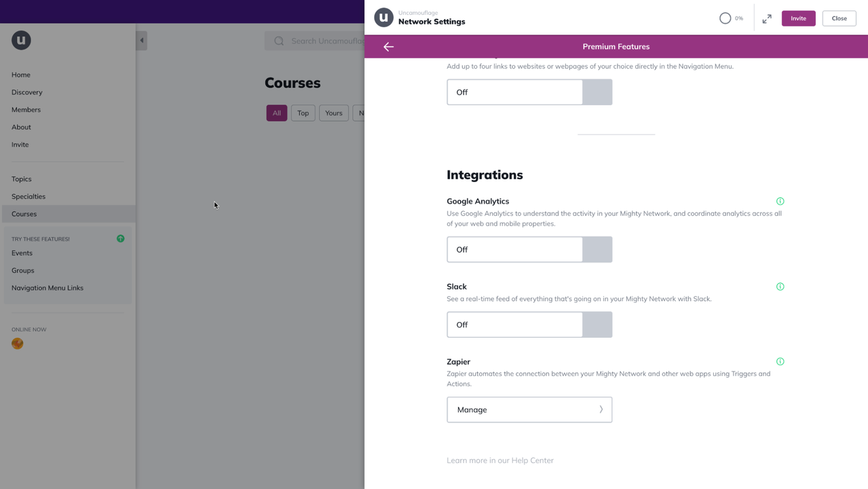Screen dimensions: 868x489
Task: Click the Uncamouflage logo in the sidebar
Action: coord(21,41)
